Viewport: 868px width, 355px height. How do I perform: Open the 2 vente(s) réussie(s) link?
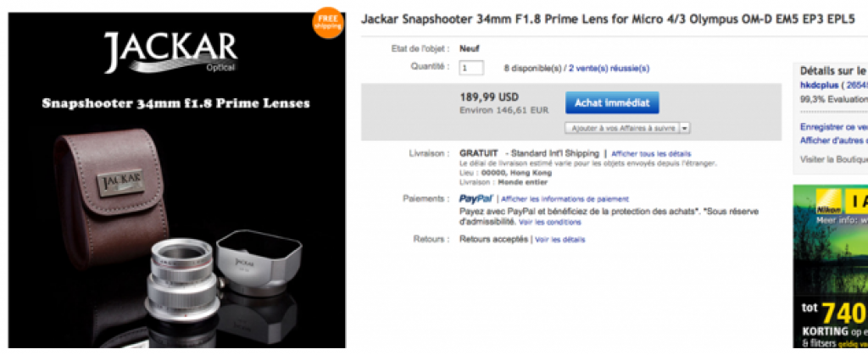click(x=609, y=68)
